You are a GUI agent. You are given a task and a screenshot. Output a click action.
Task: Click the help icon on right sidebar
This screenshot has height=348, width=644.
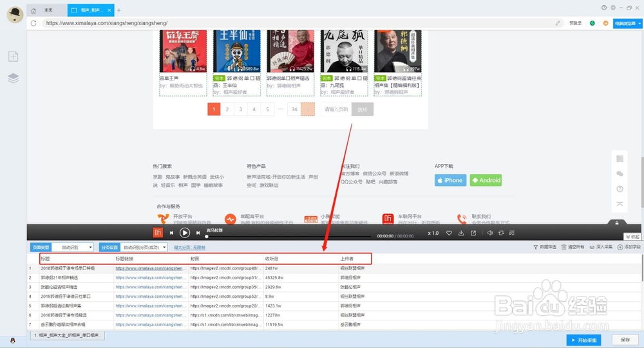(x=620, y=188)
